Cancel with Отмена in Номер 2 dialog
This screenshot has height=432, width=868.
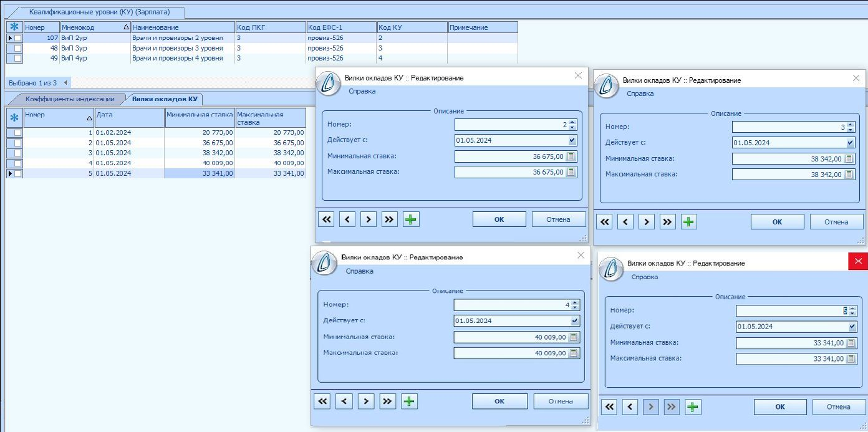[559, 219]
